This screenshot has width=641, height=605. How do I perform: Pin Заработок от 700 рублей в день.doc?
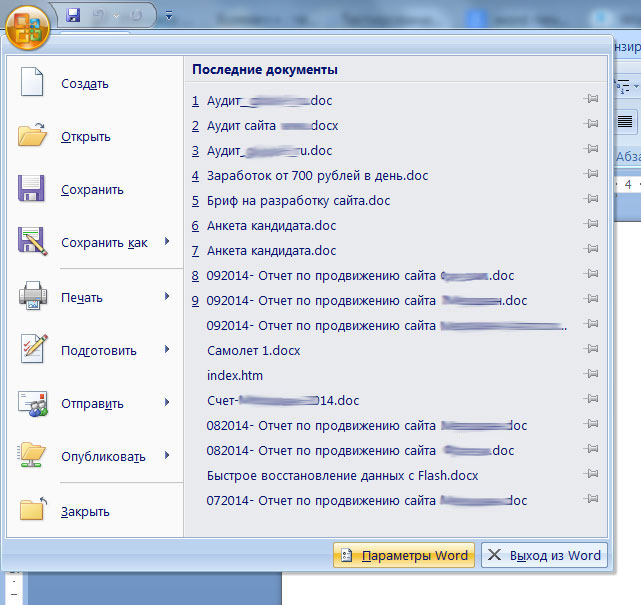click(x=591, y=174)
